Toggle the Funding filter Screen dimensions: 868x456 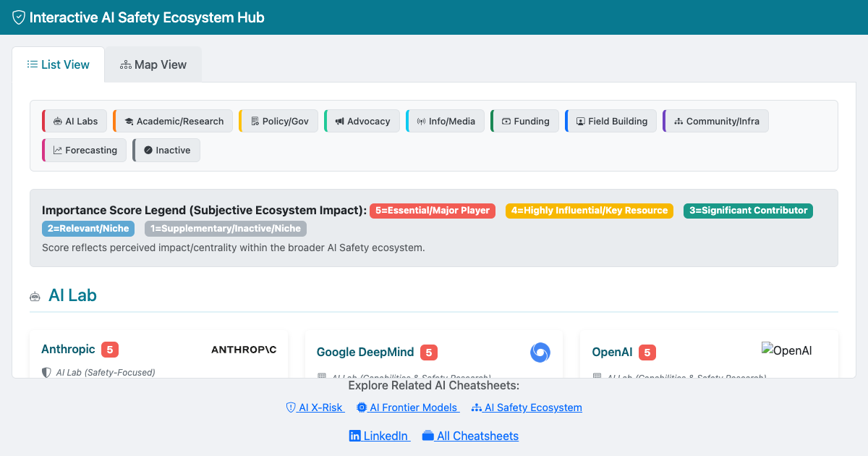pos(525,121)
